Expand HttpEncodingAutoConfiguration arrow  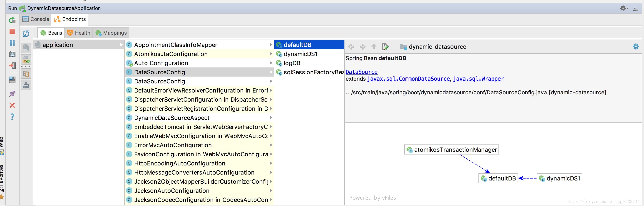(271, 163)
